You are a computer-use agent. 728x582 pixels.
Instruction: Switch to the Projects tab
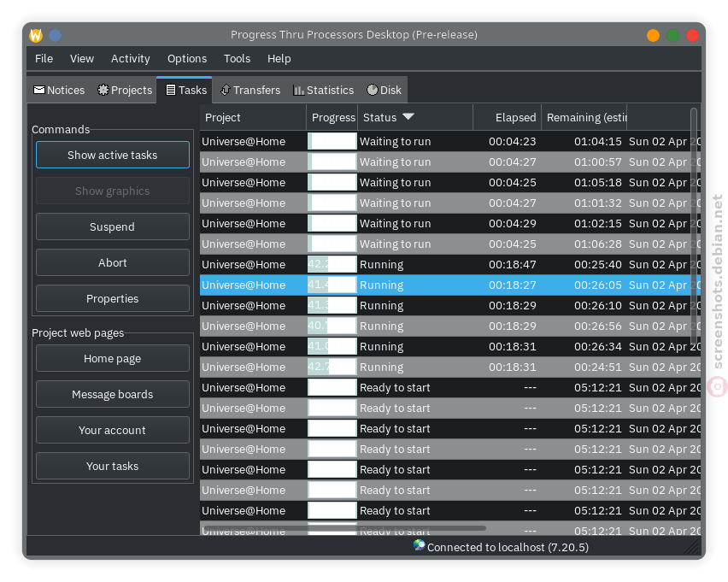(125, 90)
